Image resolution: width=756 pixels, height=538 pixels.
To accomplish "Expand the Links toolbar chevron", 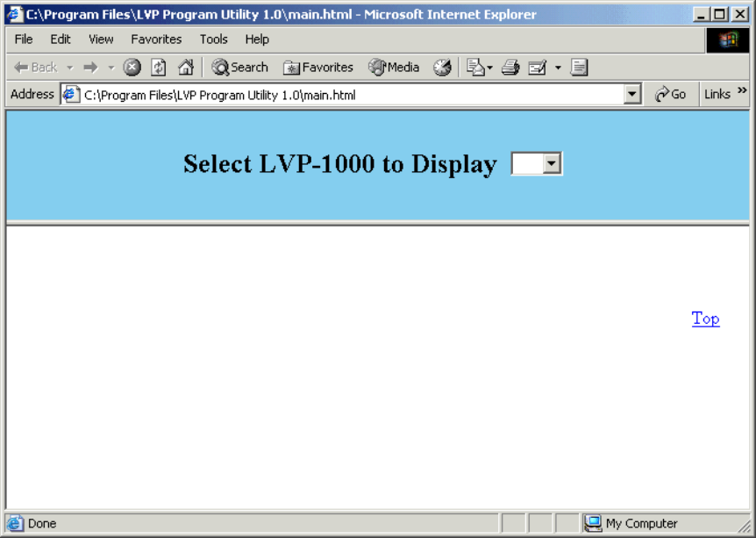I will point(742,90).
